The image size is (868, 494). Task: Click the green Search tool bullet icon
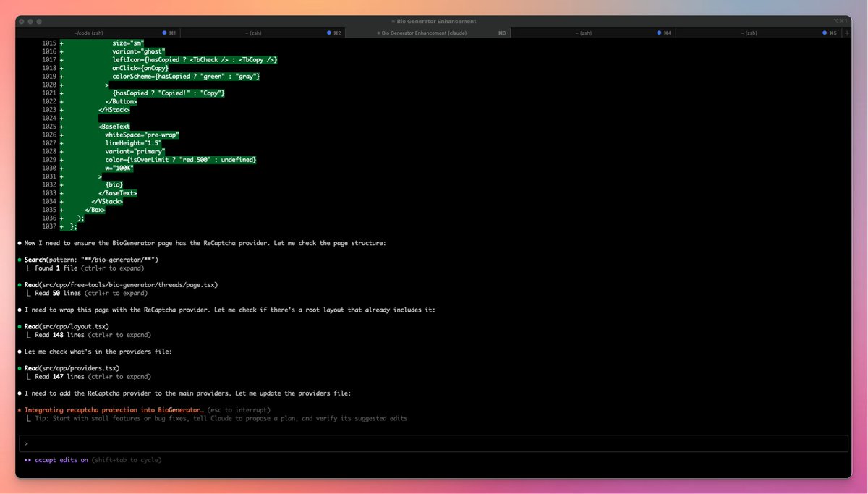pos(21,259)
